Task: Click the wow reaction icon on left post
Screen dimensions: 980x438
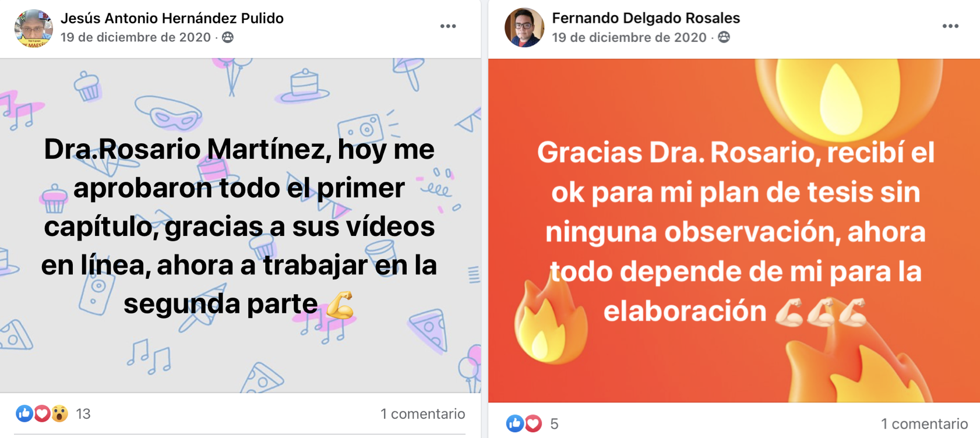Action: 59,414
